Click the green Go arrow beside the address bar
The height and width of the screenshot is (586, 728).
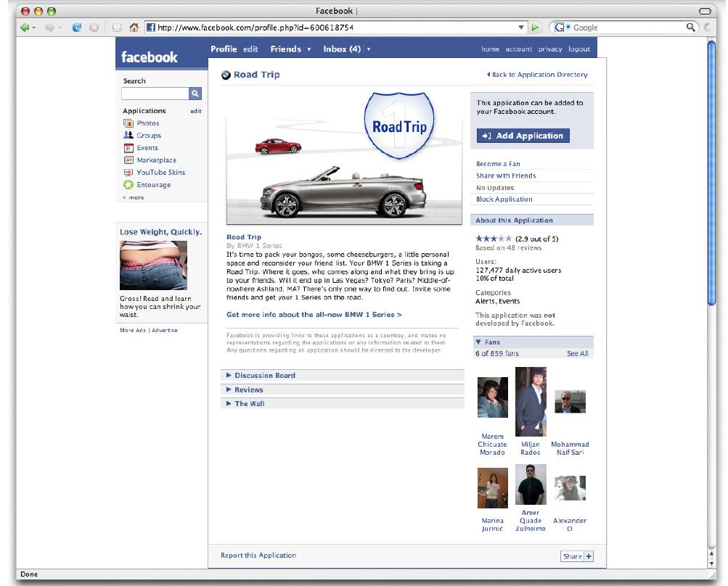click(535, 28)
